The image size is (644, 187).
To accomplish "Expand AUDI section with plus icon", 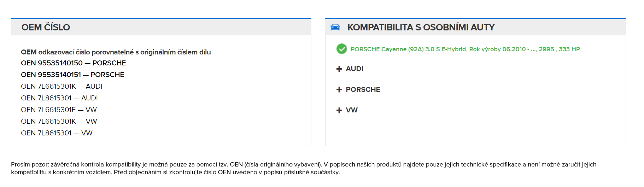I will (339, 69).
